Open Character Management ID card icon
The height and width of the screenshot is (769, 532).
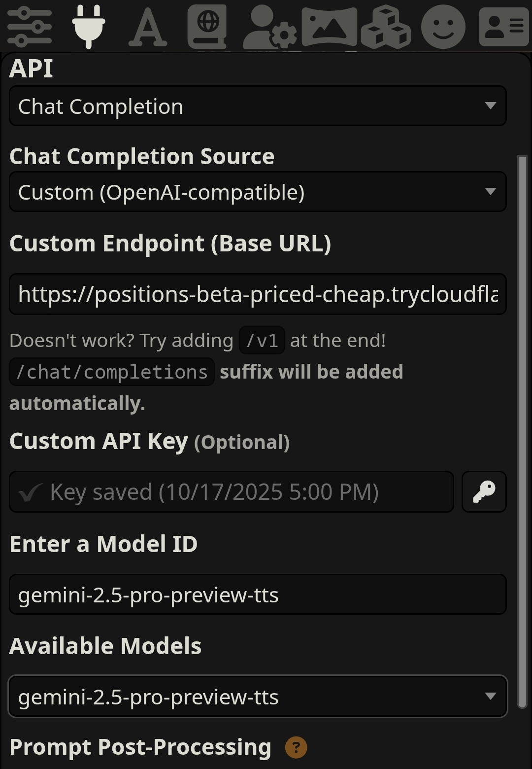[503, 27]
